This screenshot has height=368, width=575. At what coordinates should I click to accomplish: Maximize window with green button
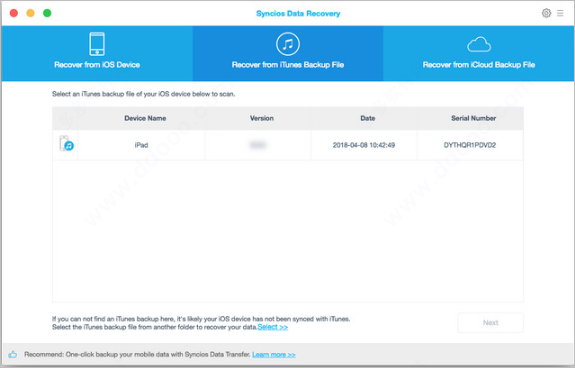click(47, 13)
